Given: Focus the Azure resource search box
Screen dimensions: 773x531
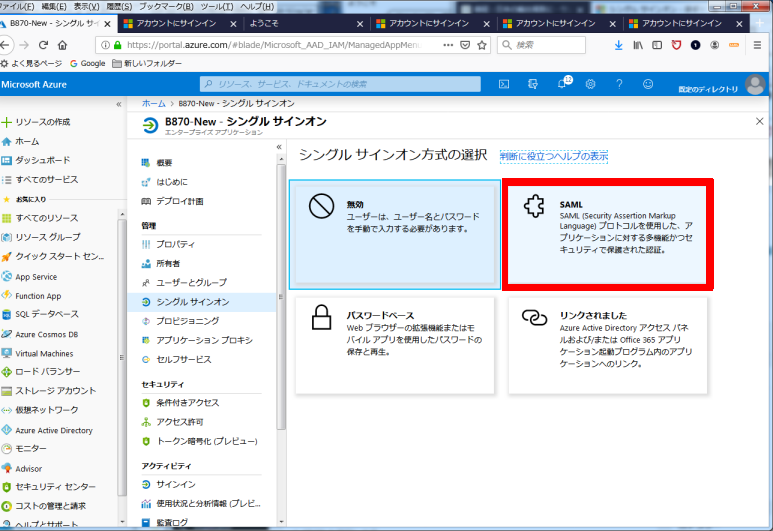Looking at the screenshot, I should [340, 84].
